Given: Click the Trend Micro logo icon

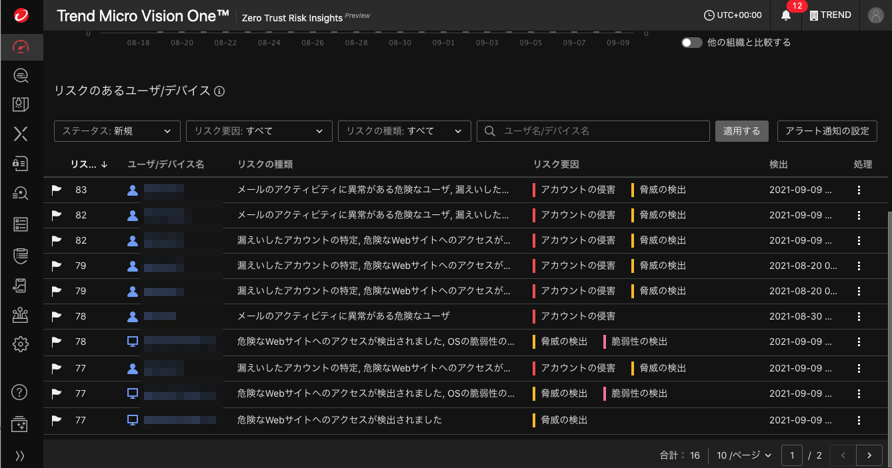Looking at the screenshot, I should (20, 16).
